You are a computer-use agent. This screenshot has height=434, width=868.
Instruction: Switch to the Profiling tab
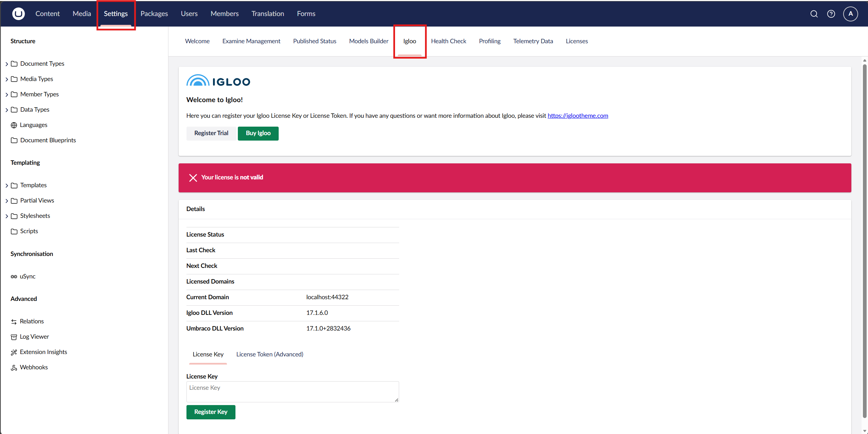pos(490,41)
